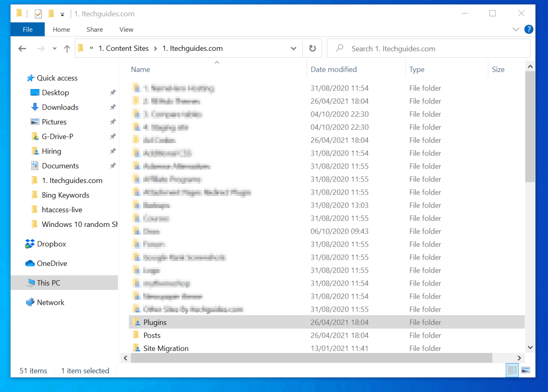Click the vertical scrollbar thumb
The image size is (548, 392).
point(530,127)
